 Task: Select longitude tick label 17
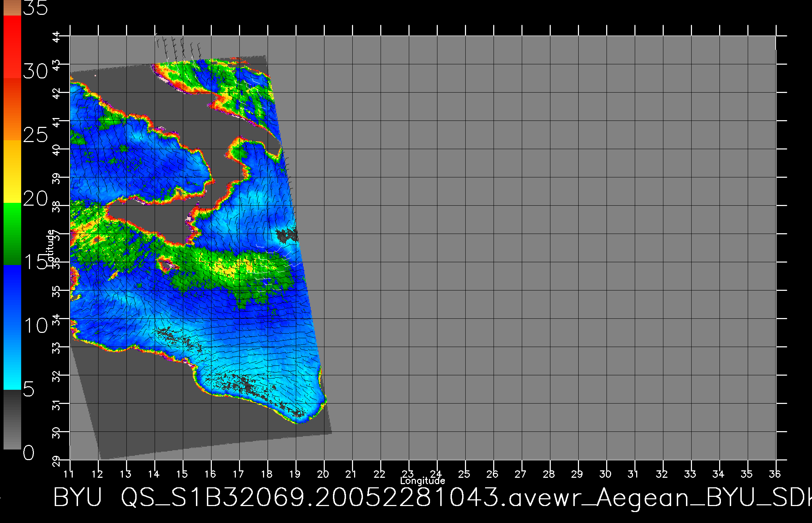coord(238,474)
